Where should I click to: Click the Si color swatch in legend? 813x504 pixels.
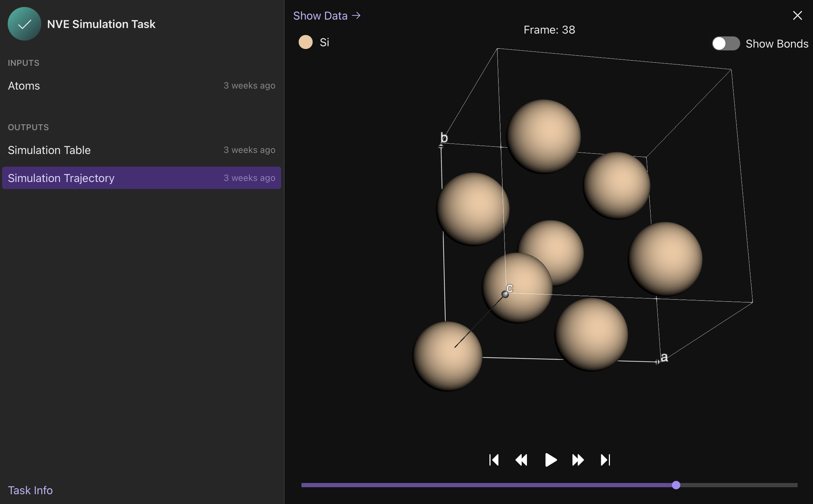305,42
